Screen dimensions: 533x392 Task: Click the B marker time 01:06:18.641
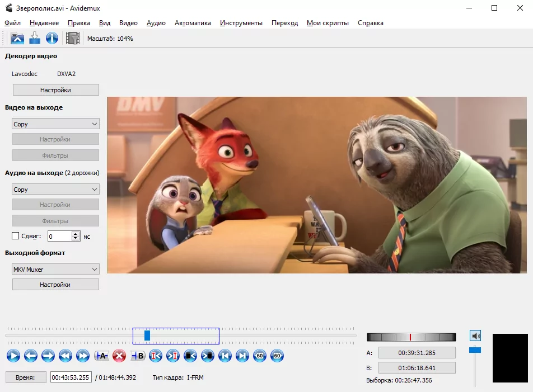click(x=417, y=368)
